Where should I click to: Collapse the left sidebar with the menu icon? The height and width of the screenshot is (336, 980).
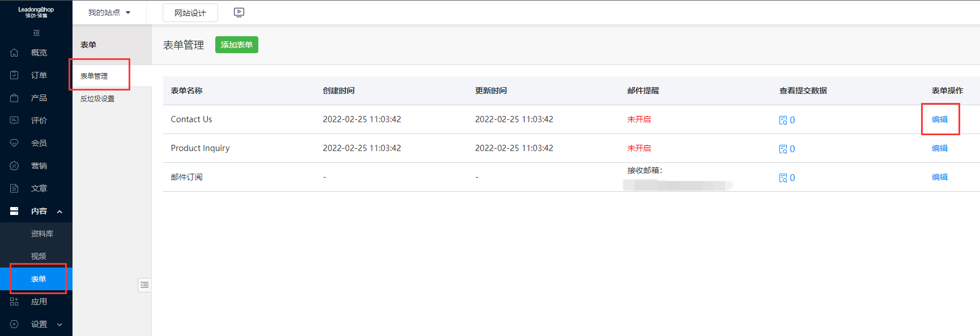pos(36,33)
